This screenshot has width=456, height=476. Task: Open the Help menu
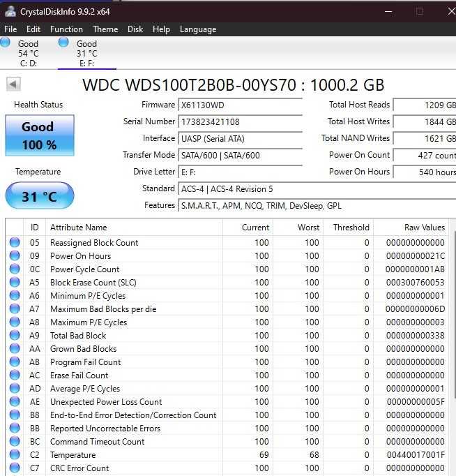click(161, 29)
